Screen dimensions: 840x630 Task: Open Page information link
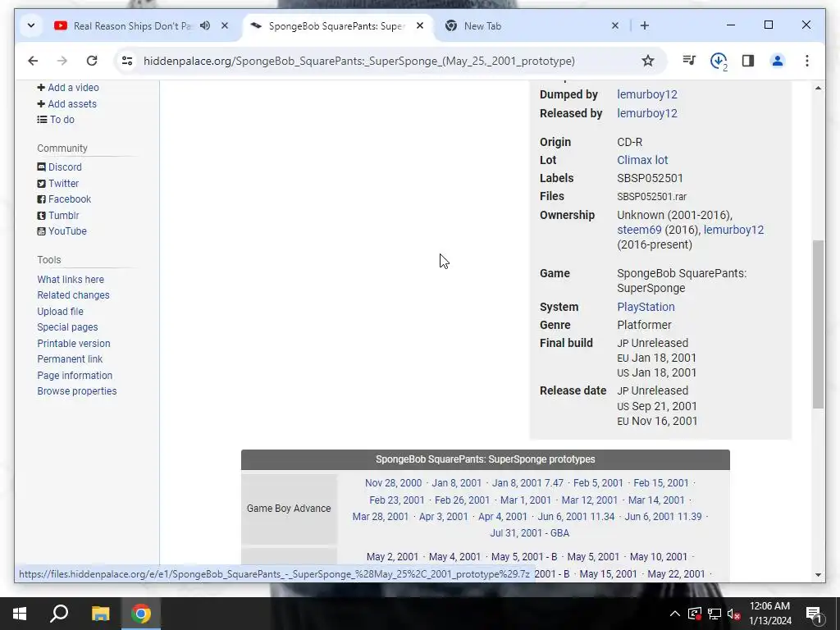point(75,376)
